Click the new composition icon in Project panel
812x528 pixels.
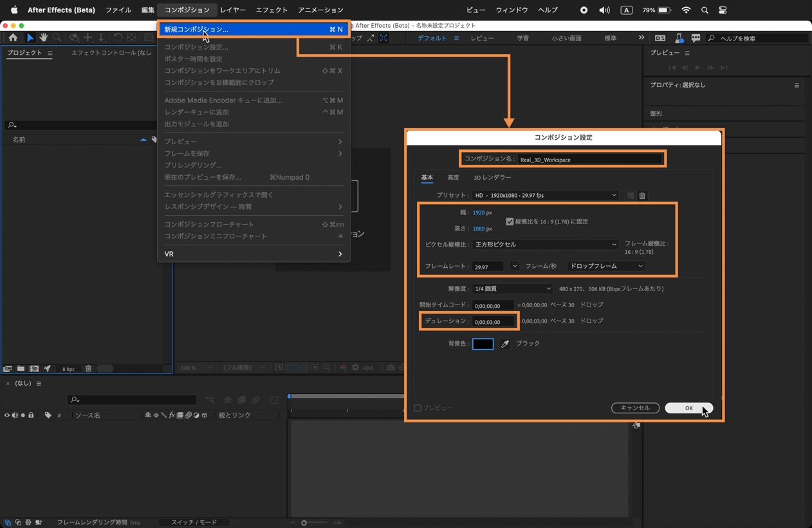tap(34, 369)
